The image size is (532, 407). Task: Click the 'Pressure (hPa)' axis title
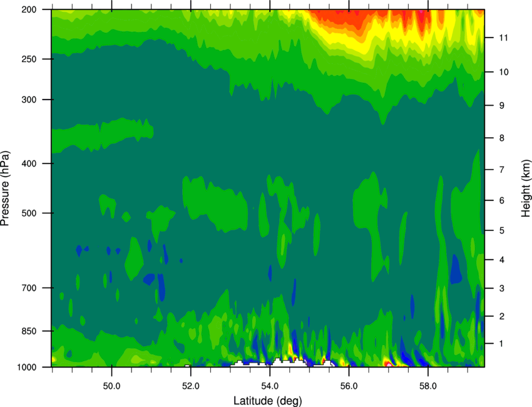coord(5,188)
